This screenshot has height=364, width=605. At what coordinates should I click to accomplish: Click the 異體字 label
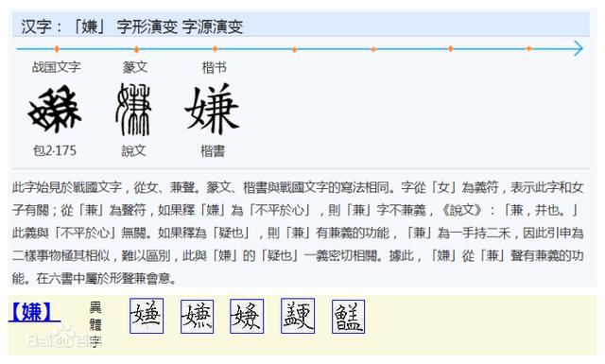(x=95, y=324)
